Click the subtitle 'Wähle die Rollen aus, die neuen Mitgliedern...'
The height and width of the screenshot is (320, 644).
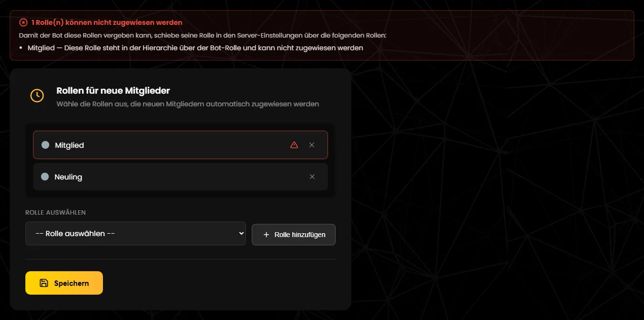[x=188, y=104]
